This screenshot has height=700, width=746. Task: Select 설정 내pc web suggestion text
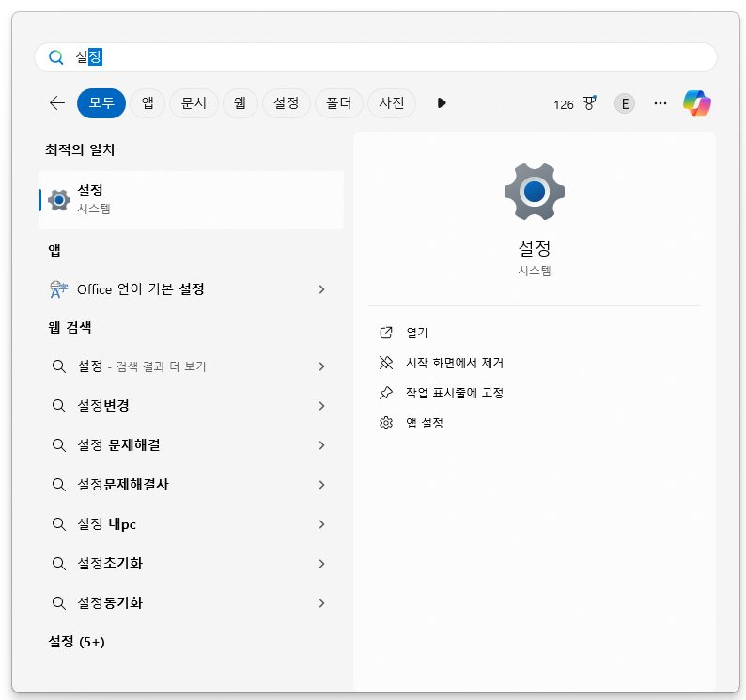pyautogui.click(x=106, y=524)
